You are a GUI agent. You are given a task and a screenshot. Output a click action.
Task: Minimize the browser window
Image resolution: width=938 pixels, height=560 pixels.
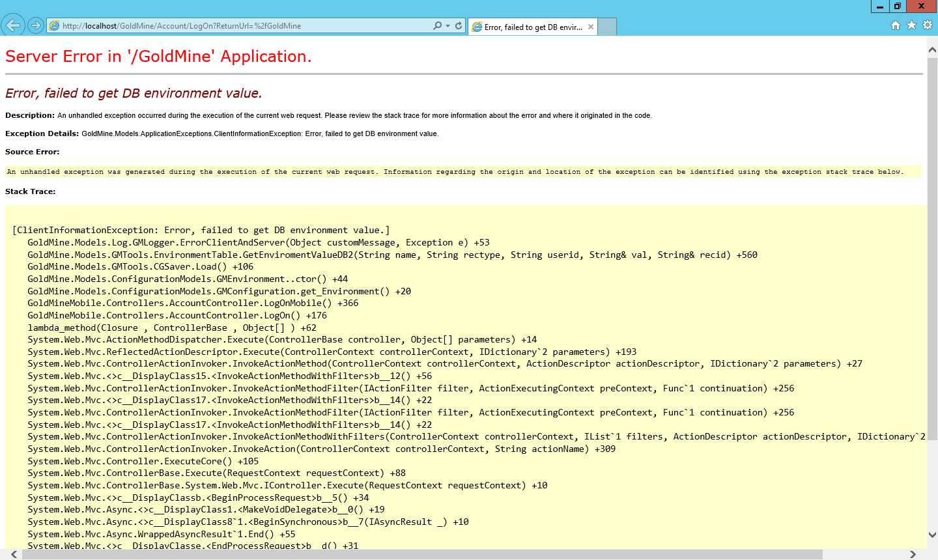[x=880, y=7]
